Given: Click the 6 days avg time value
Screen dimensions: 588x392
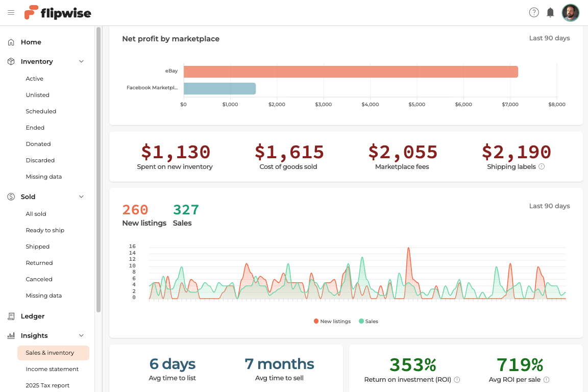Looking at the screenshot, I should click(x=172, y=364).
